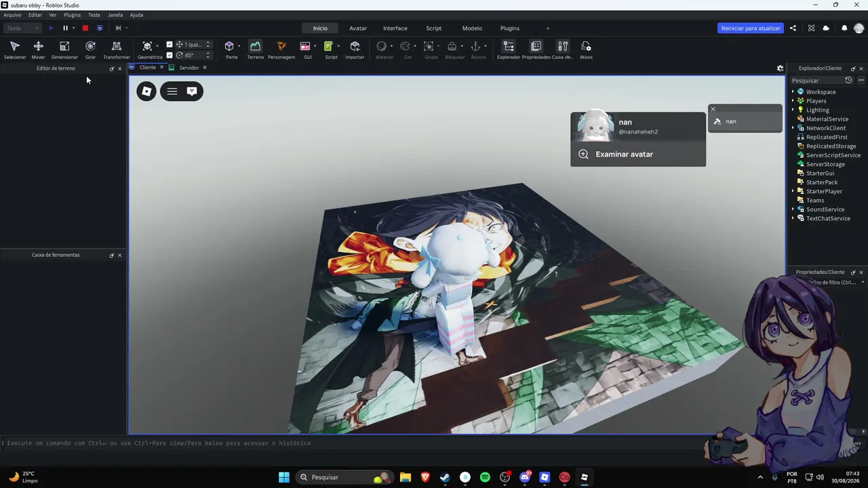Open the Importar 3D tool
868x488 pixels.
click(355, 49)
